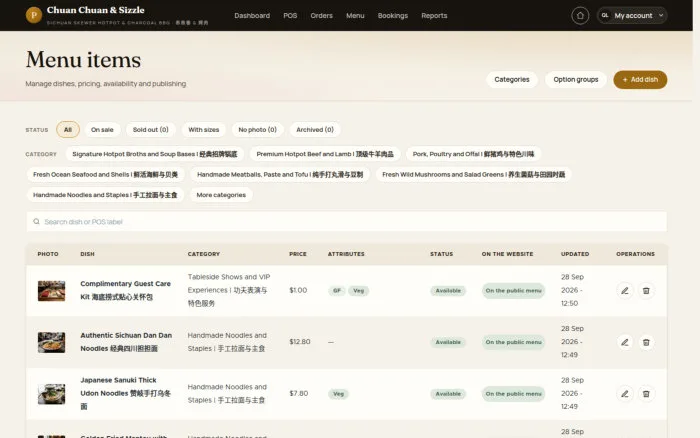
Task: Filter by On sale status
Action: coord(102,129)
